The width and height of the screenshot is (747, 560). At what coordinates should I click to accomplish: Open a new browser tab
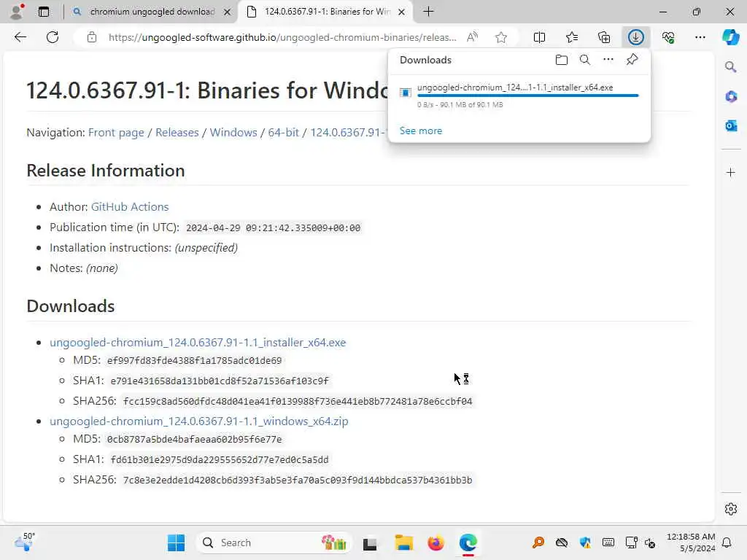[x=428, y=12]
